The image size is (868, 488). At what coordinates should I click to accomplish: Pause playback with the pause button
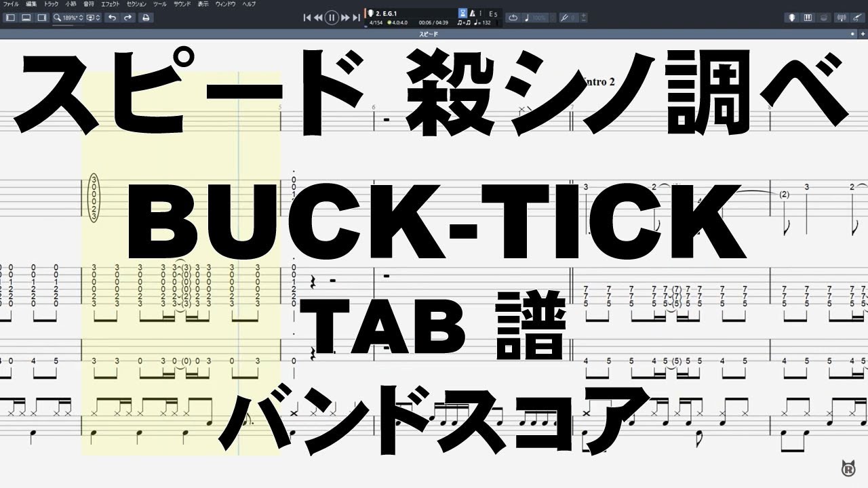[331, 17]
